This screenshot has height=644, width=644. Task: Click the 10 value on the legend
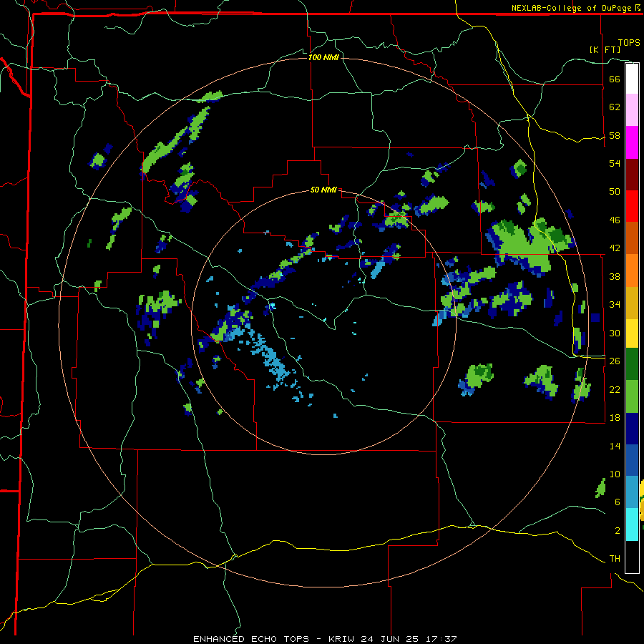pos(615,474)
